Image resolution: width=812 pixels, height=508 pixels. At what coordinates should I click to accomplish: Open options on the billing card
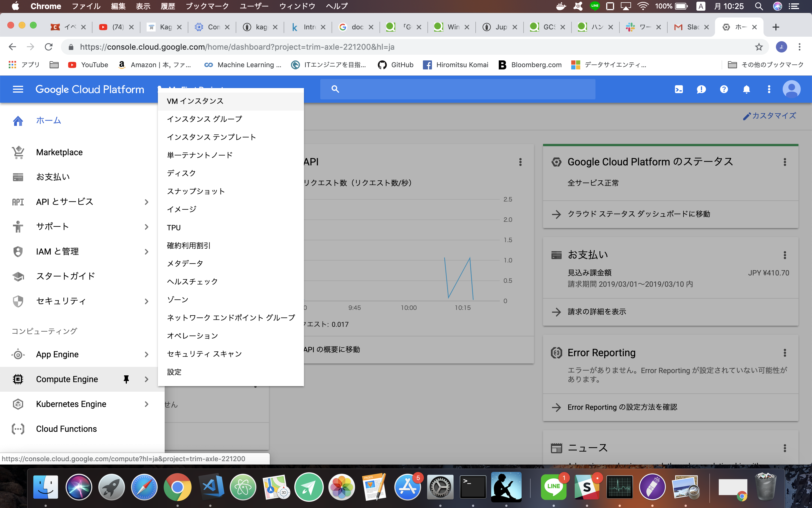(785, 255)
